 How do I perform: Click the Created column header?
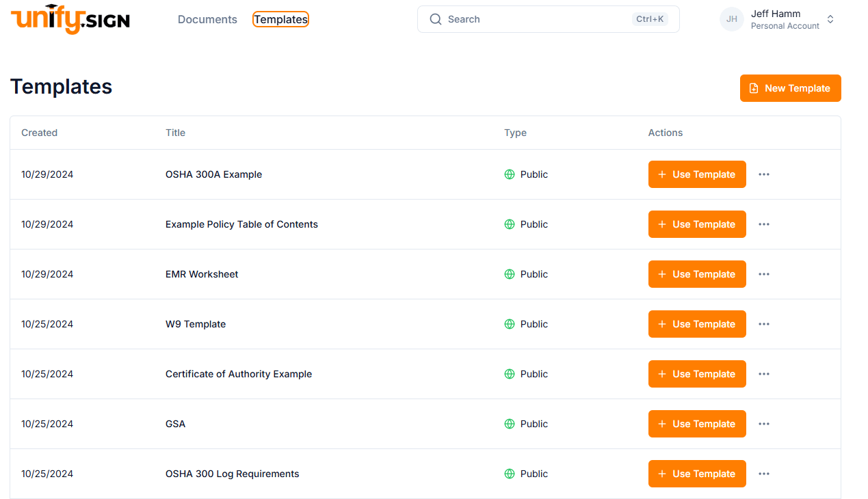point(39,133)
